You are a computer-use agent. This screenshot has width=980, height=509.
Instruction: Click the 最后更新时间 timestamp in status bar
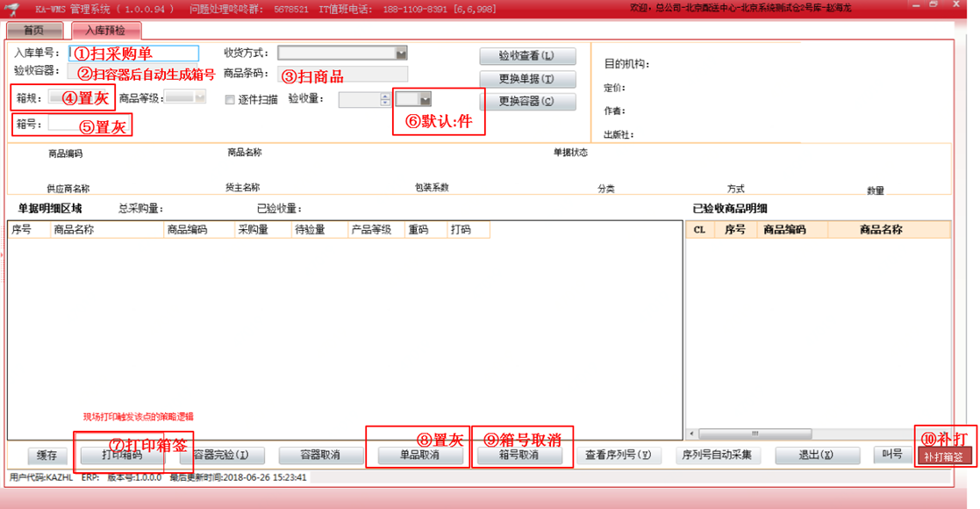238,477
